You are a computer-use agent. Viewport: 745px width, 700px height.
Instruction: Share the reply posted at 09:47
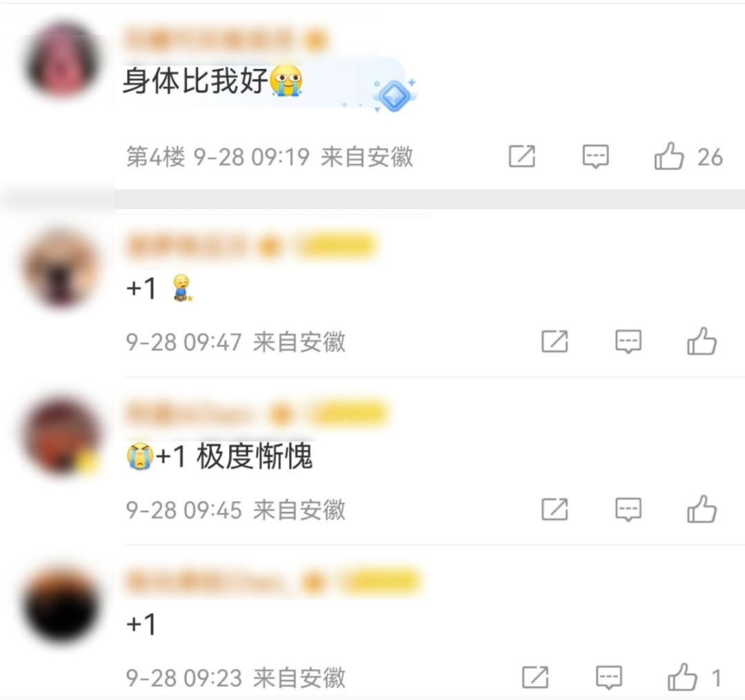pos(555,341)
